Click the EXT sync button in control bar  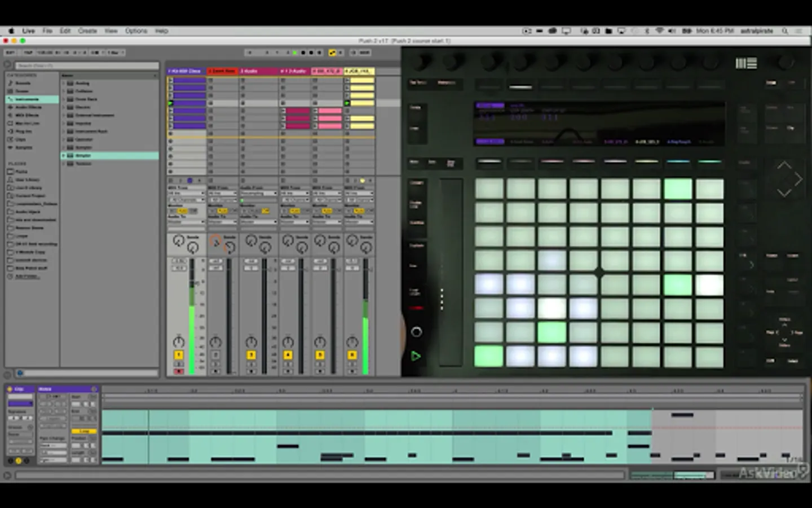pos(11,52)
